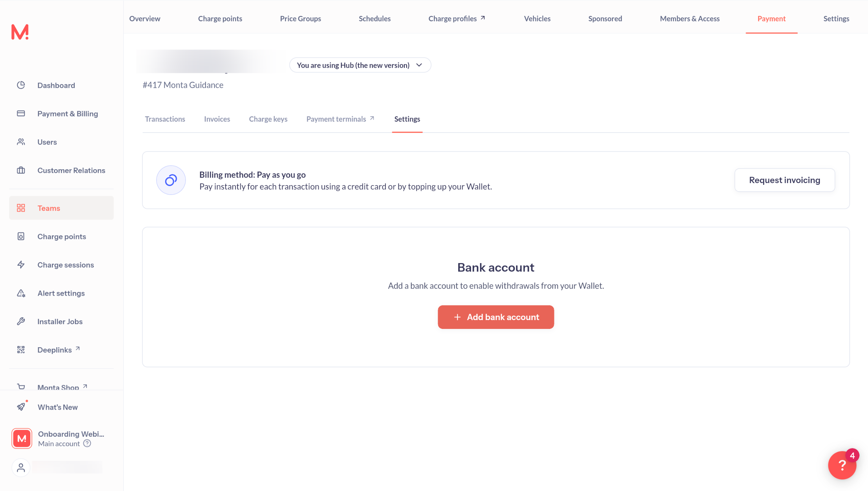Click the Payment & Billing card icon

[21, 113]
